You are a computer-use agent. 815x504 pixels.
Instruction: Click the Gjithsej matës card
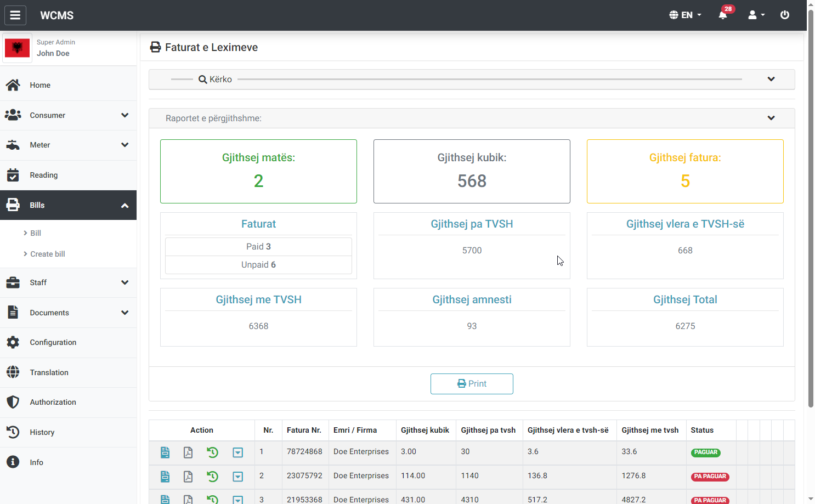[x=258, y=171]
